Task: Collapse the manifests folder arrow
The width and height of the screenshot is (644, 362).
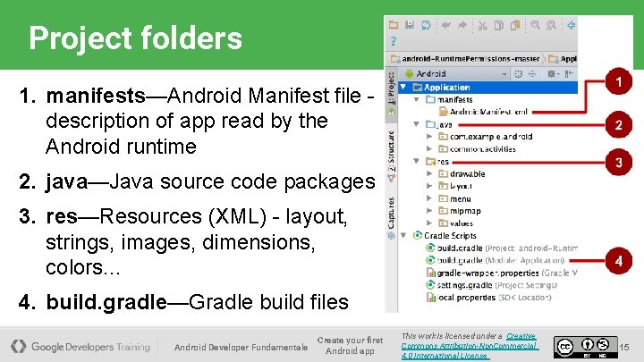Action: coord(417,99)
